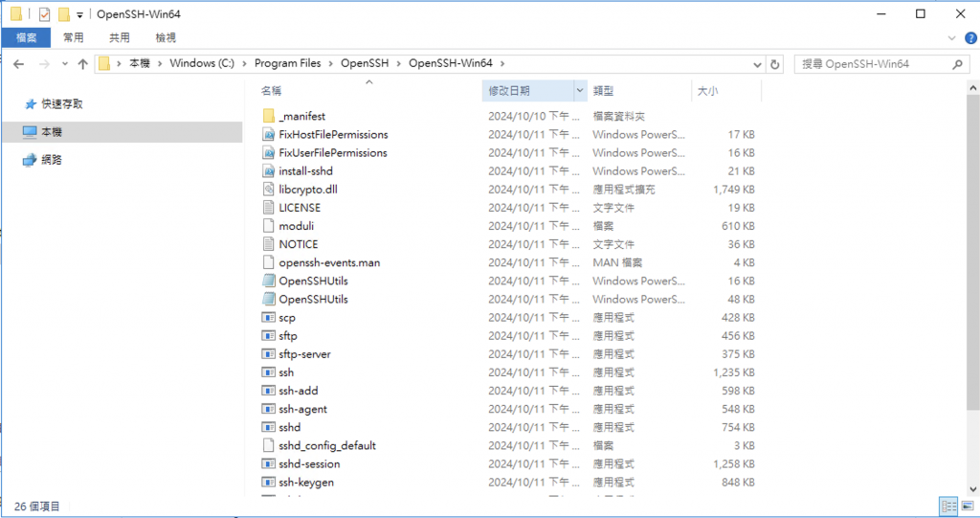Click the scrollbar up arrow
The height and width of the screenshot is (518, 980).
(972, 88)
